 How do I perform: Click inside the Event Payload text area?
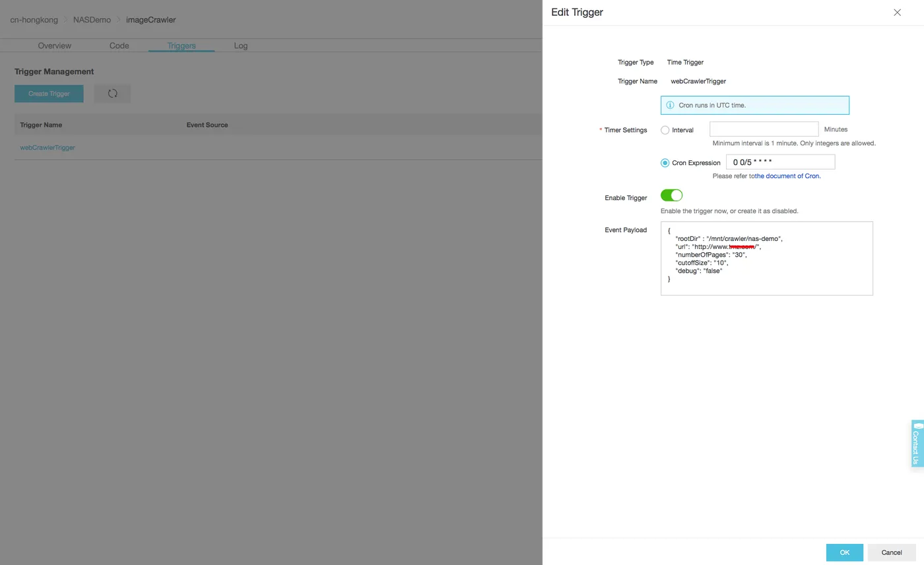(766, 258)
